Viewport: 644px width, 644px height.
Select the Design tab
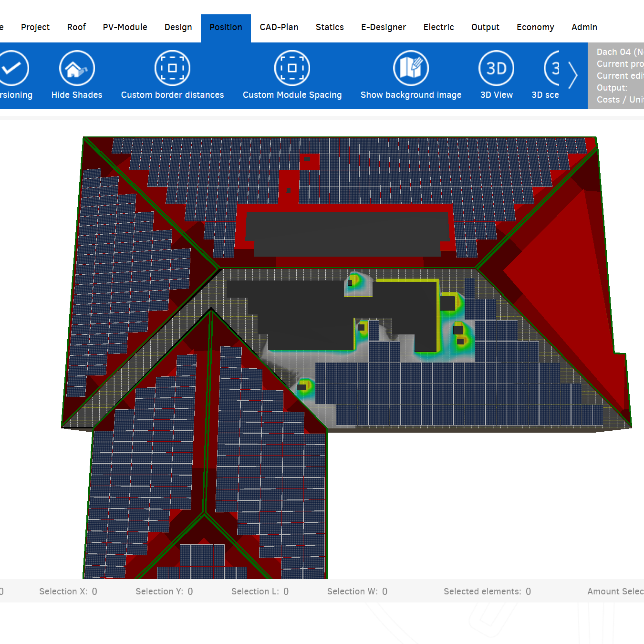178,27
